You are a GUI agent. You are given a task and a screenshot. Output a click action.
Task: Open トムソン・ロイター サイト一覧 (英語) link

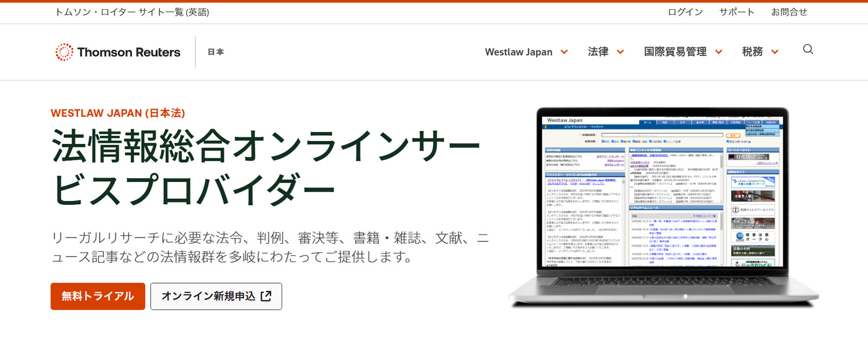(x=132, y=12)
